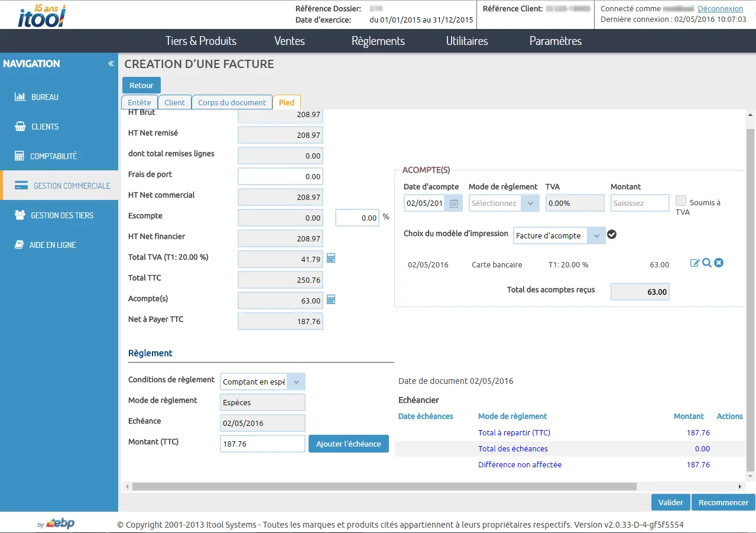Click the Montant echeancier column header

coord(689,416)
